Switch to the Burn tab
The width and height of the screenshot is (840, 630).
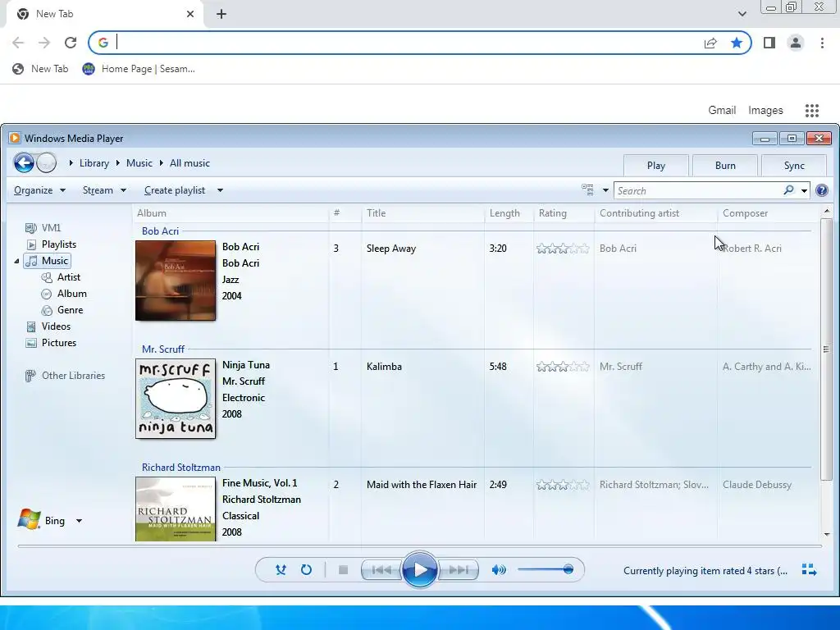click(725, 166)
